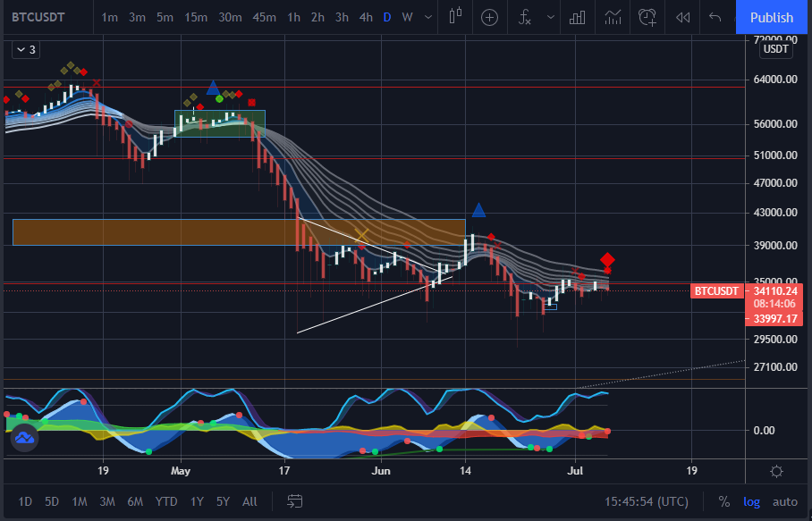Set the range to 5Y
Image resolution: width=812 pixels, height=521 pixels.
[x=224, y=501]
